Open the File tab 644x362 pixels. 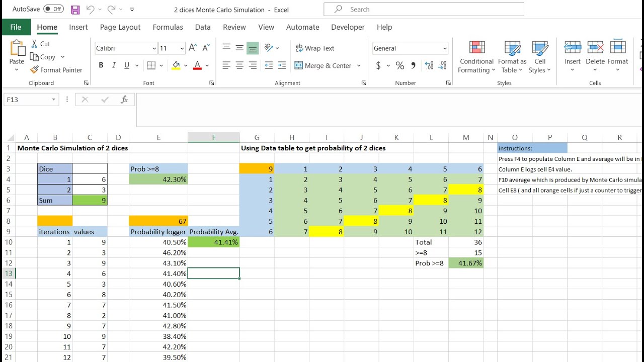(16, 27)
